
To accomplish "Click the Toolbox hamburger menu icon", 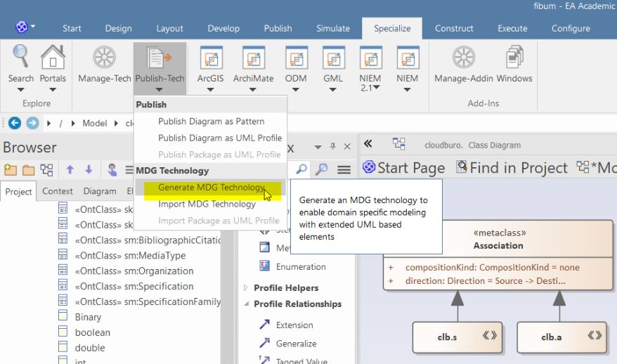I will (x=344, y=169).
